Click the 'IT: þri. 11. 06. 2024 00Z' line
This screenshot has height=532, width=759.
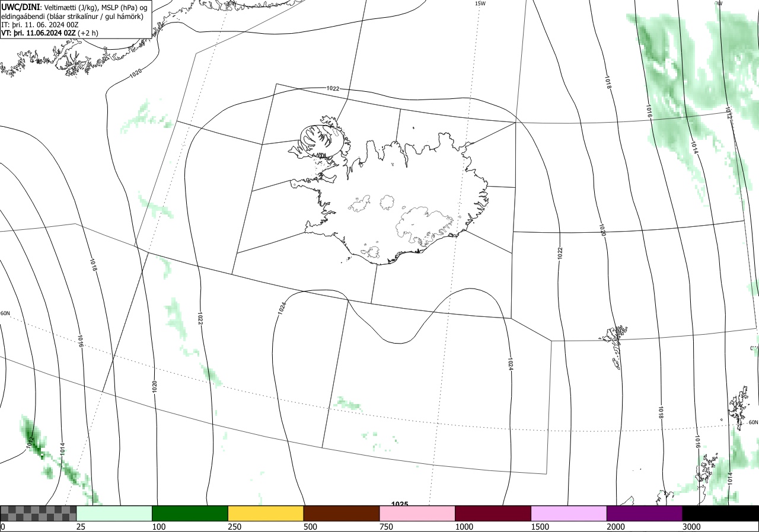pyautogui.click(x=40, y=25)
